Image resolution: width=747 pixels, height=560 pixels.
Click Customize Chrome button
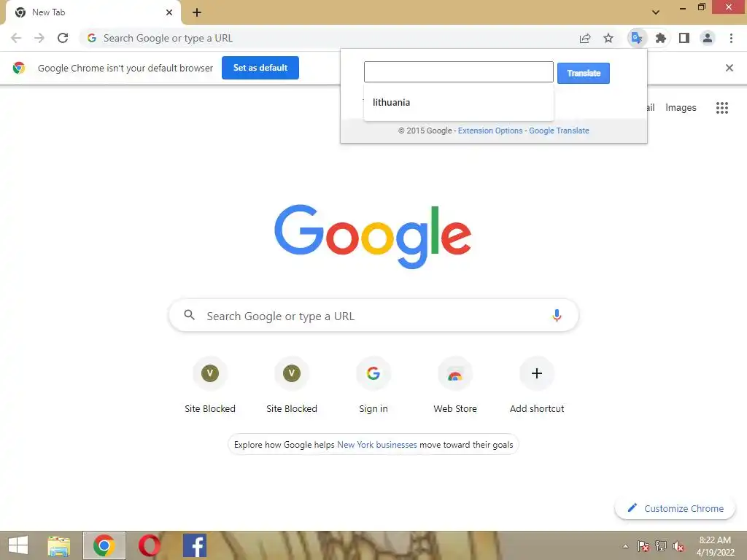(x=675, y=508)
